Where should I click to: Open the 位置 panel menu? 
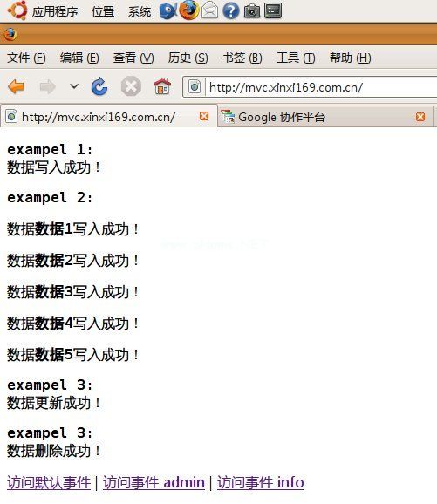point(103,11)
